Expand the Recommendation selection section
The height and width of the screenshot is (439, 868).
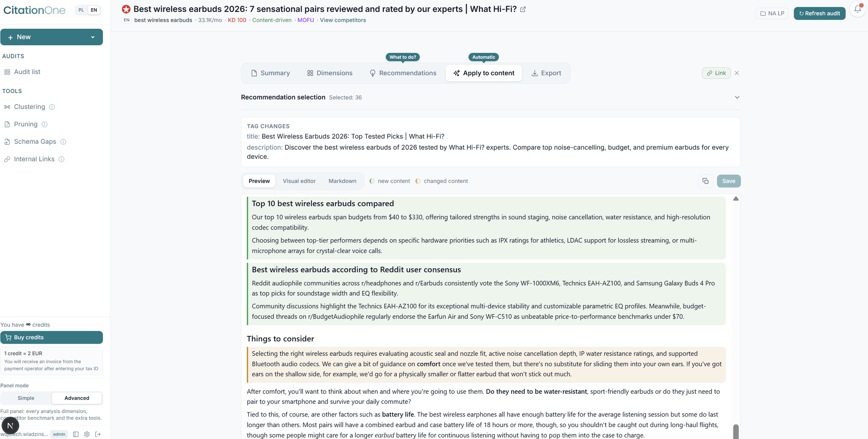(x=737, y=97)
